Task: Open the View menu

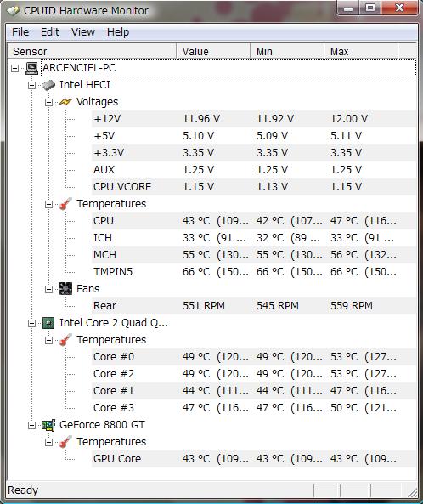Action: click(83, 32)
